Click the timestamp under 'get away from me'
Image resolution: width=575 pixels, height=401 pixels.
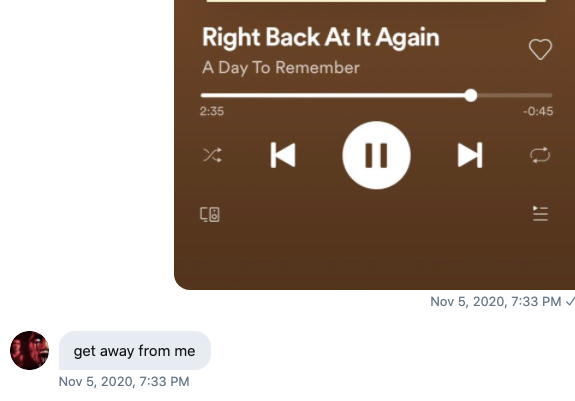tap(124, 382)
